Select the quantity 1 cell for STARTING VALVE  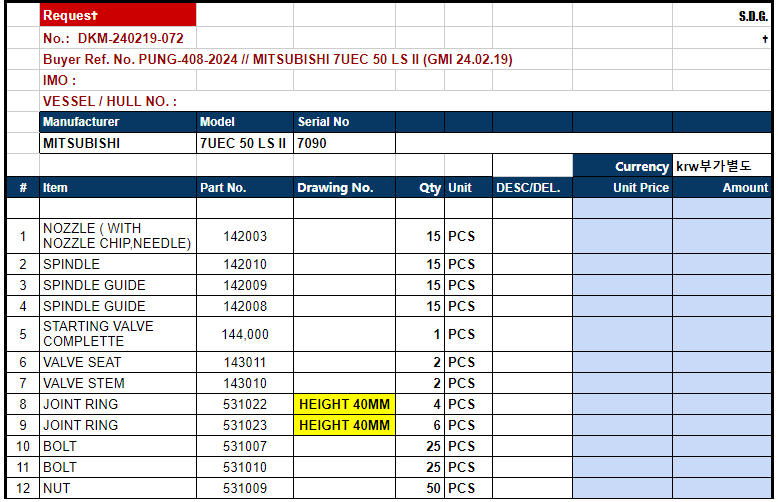(x=420, y=334)
